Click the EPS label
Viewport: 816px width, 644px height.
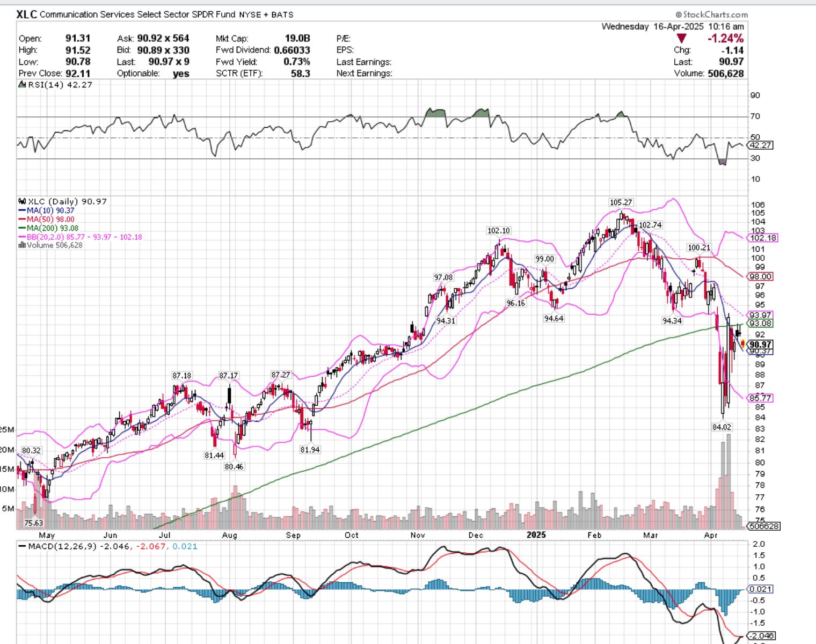click(x=345, y=50)
